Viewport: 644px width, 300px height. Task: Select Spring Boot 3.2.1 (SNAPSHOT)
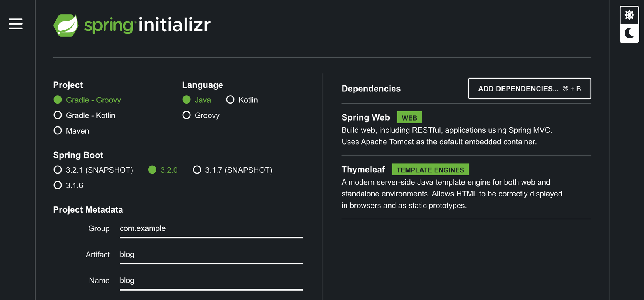click(93, 170)
